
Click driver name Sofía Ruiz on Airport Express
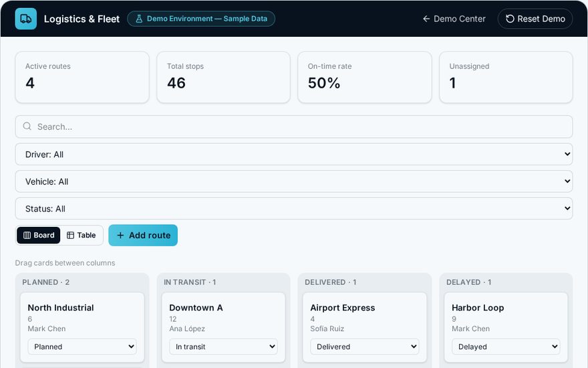coord(327,329)
